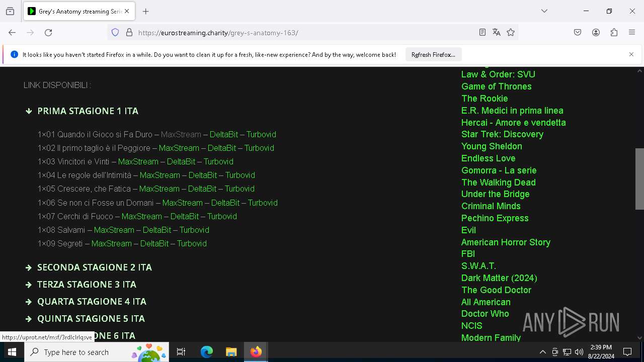Open DeltaBit link for episode 1×06
Viewport: 644px width, 362px height.
[225, 203]
